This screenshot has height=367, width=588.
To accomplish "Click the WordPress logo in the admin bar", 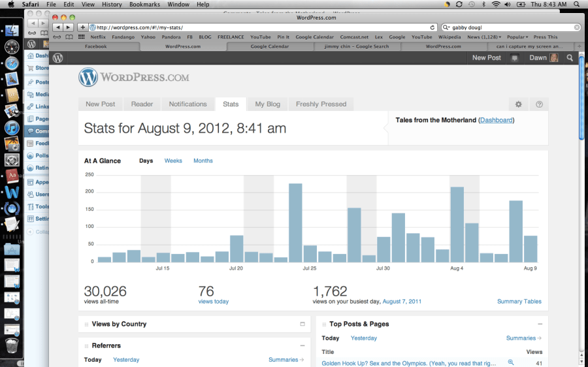I will (x=58, y=58).
